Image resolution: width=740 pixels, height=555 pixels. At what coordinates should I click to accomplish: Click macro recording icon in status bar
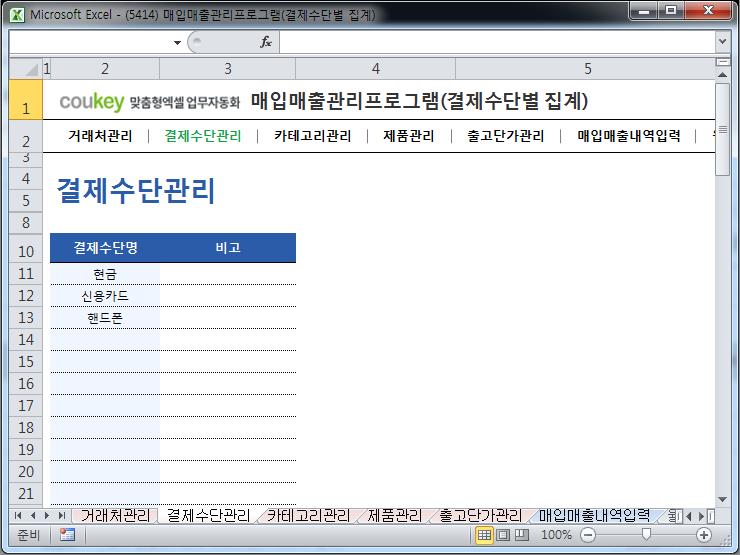tap(67, 535)
